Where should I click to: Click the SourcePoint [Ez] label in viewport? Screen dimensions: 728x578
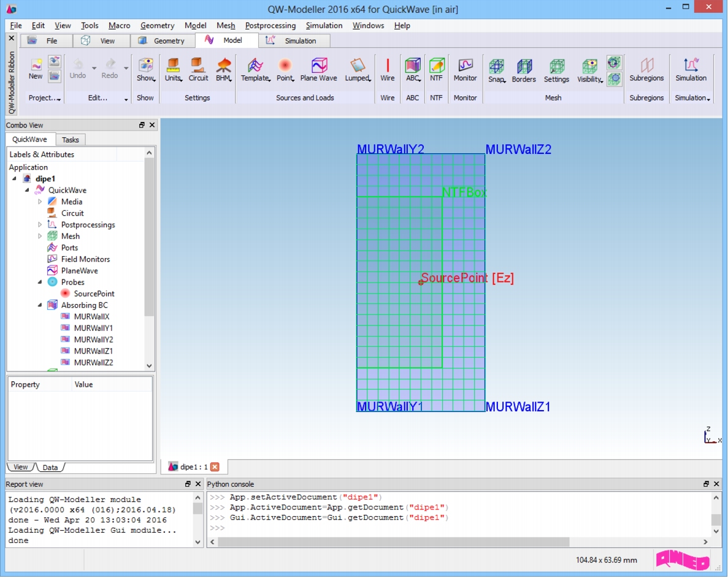[x=467, y=278]
